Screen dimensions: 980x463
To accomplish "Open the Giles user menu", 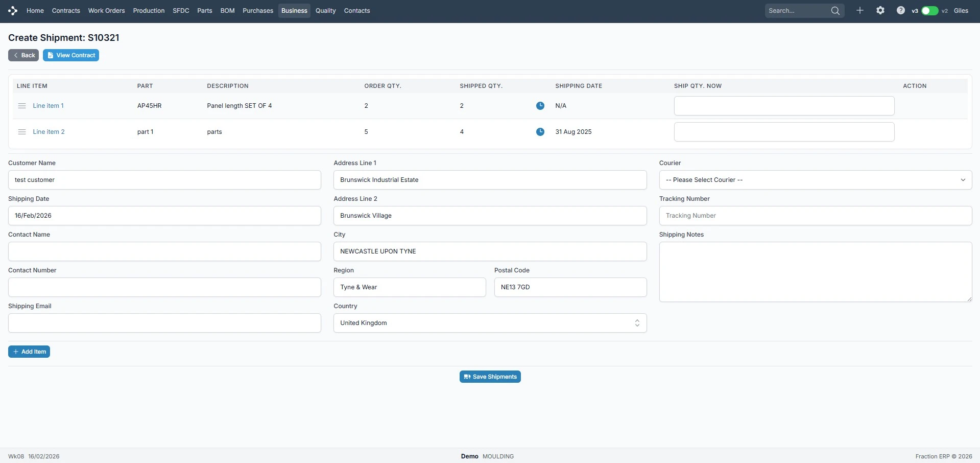I will [961, 11].
